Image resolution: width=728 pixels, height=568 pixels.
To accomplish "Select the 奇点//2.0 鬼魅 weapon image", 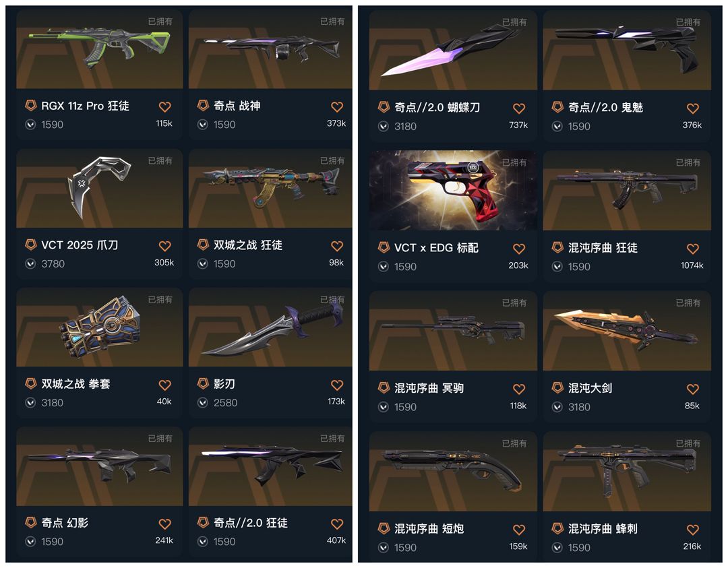I will (627, 50).
